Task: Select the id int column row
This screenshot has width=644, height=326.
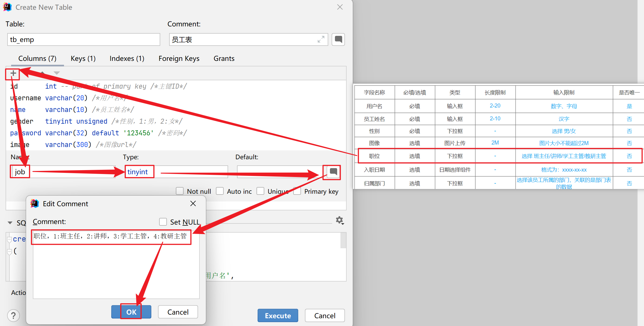Action: 176,86
